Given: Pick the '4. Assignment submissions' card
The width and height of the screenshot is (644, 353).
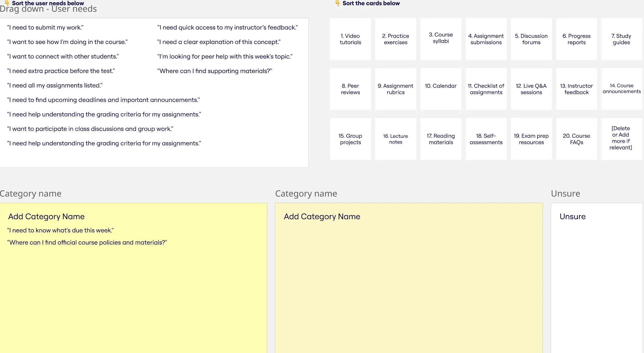Looking at the screenshot, I should [486, 39].
